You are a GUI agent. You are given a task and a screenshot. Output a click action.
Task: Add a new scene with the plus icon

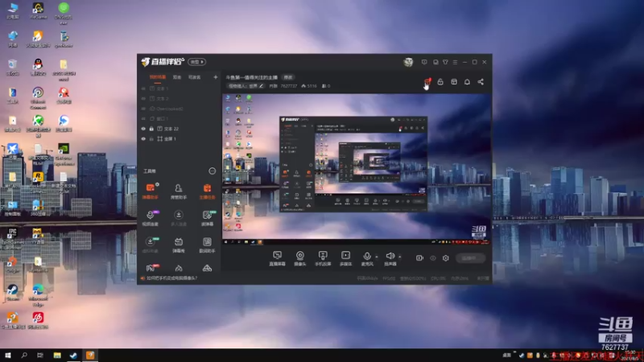pos(215,77)
